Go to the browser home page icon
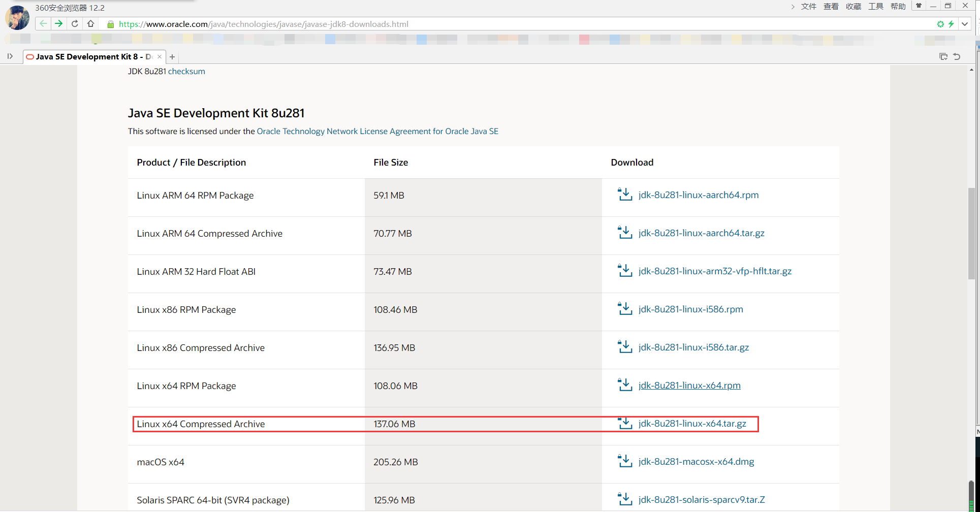 tap(90, 24)
